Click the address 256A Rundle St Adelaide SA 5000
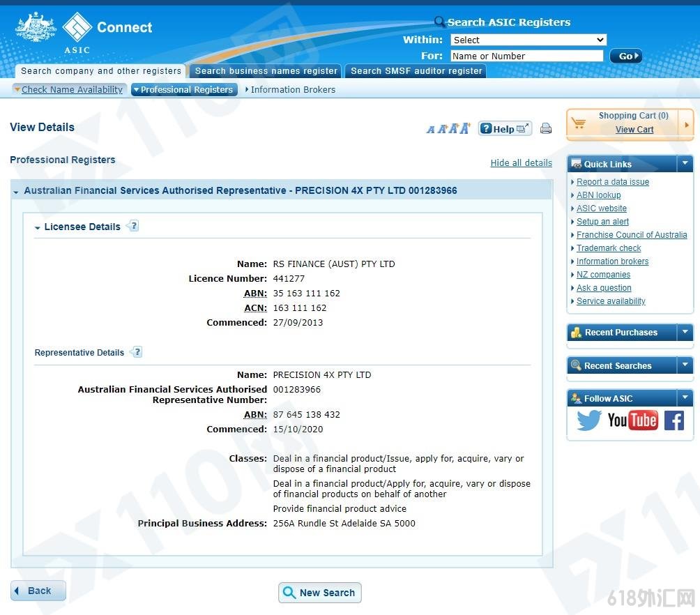This screenshot has height=615, width=700. [344, 524]
